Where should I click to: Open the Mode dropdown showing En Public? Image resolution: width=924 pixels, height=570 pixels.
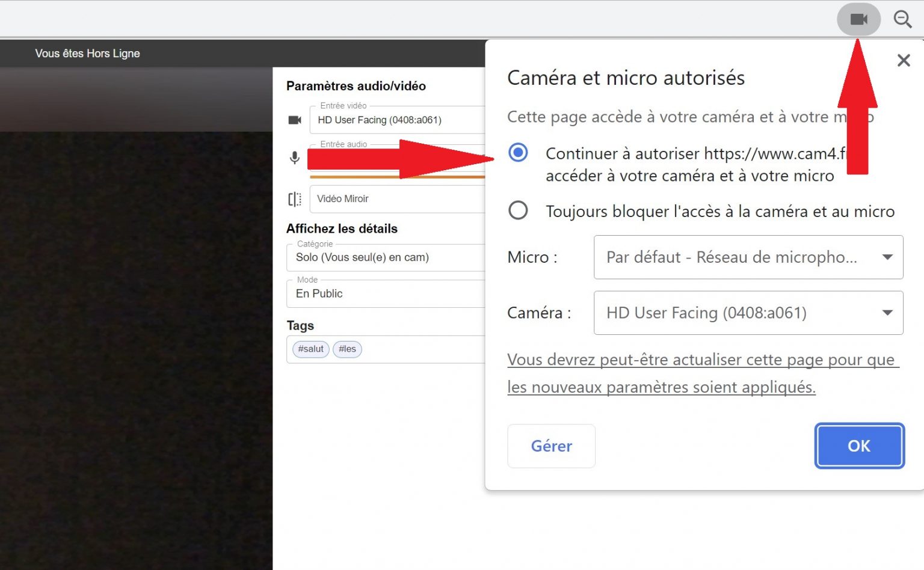385,293
